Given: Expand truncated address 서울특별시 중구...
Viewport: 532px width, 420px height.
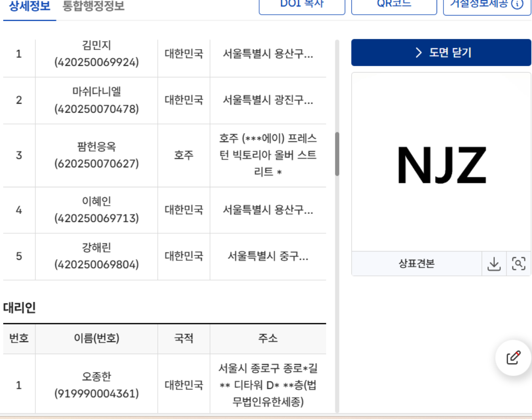Looking at the screenshot, I should coord(268,256).
